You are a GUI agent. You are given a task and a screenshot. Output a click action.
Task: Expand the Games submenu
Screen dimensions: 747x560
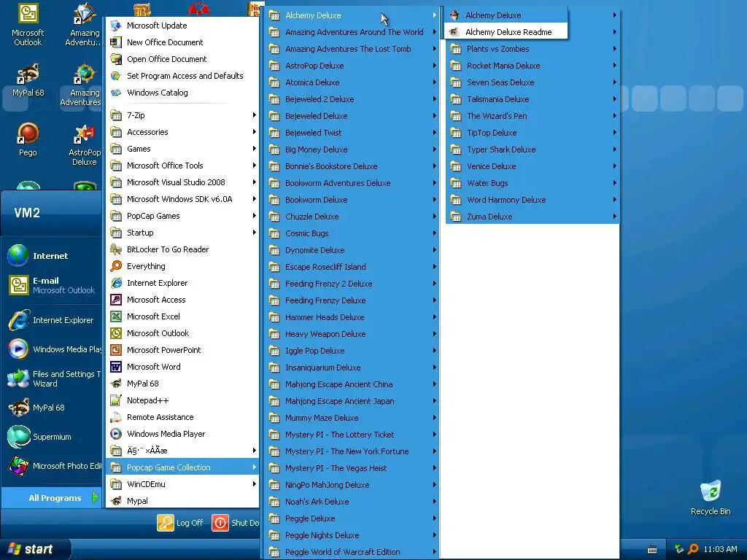(x=182, y=149)
